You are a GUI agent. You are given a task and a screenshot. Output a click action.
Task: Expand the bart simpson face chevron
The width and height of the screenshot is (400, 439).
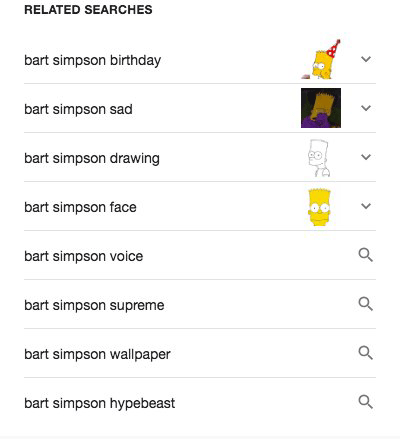pyautogui.click(x=366, y=206)
